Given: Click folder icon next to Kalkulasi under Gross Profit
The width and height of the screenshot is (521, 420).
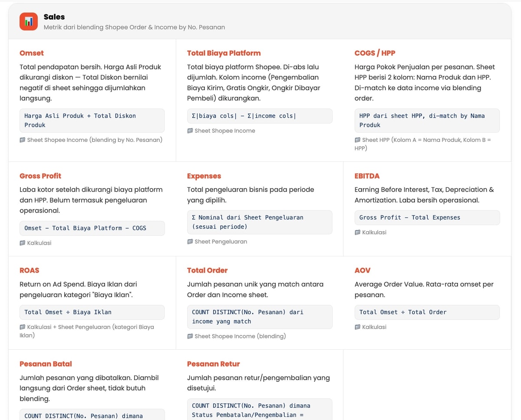Looking at the screenshot, I should click(23, 243).
